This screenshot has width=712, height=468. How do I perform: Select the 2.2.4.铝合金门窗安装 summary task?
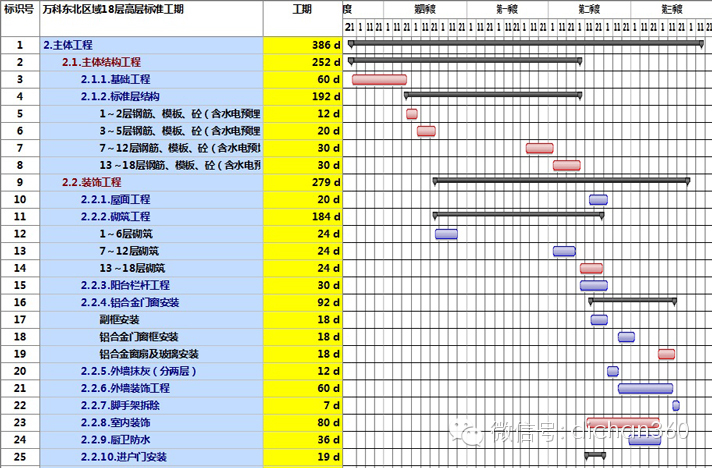click(130, 303)
